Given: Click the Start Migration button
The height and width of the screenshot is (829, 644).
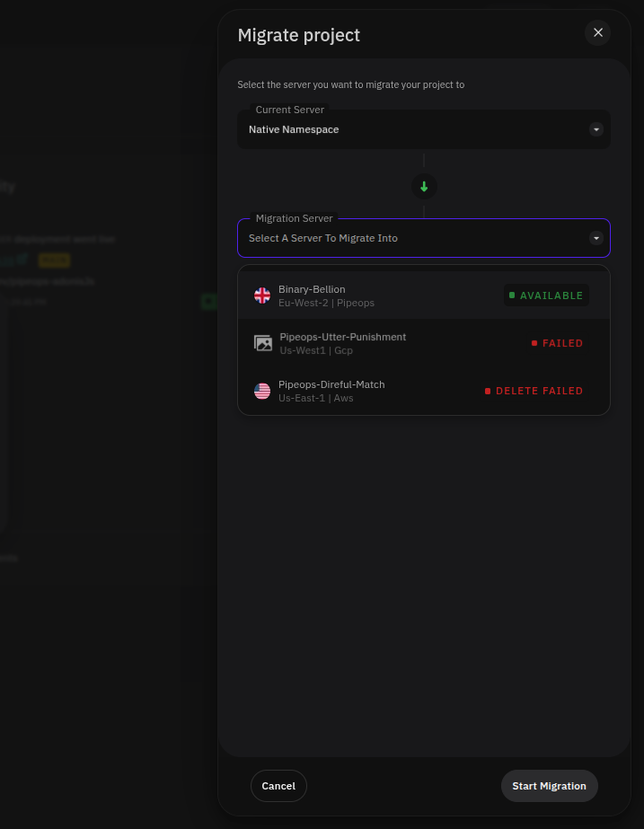Looking at the screenshot, I should pyautogui.click(x=549, y=786).
